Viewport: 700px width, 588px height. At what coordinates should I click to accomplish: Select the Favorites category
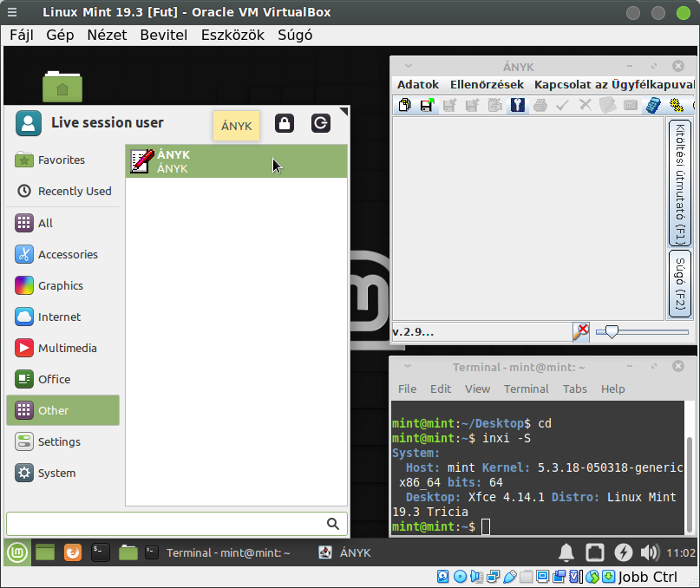pyautogui.click(x=63, y=160)
